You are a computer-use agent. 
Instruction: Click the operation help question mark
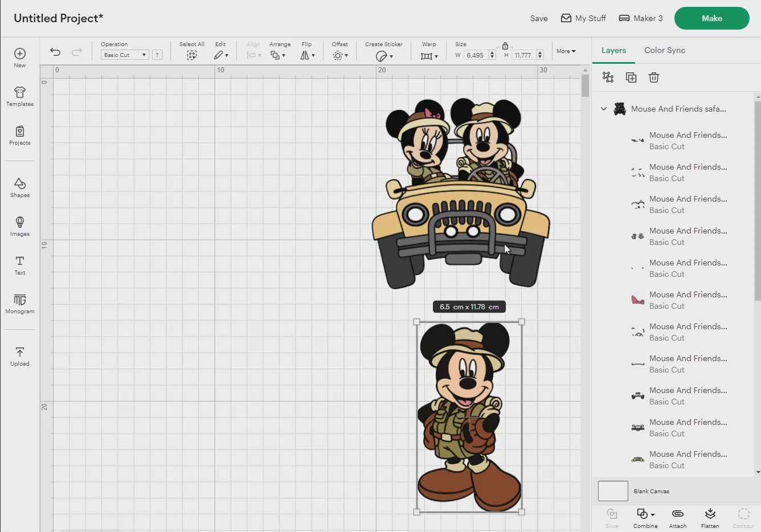tap(157, 55)
